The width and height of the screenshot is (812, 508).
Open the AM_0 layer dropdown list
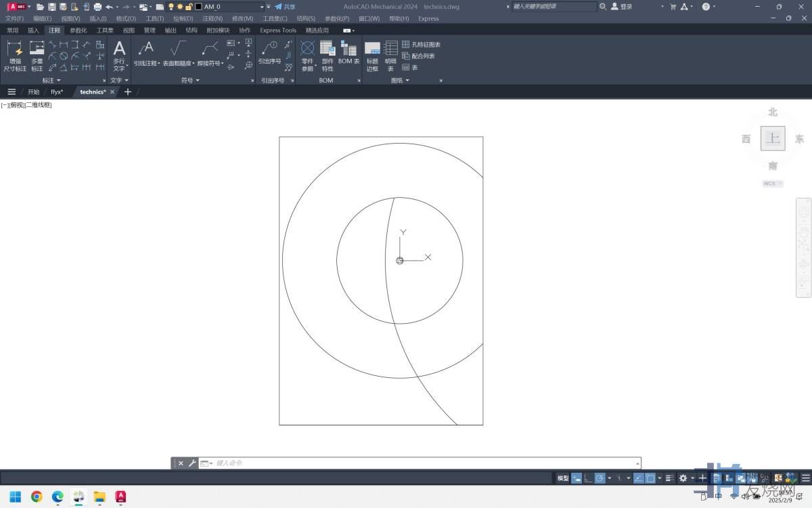(x=261, y=7)
